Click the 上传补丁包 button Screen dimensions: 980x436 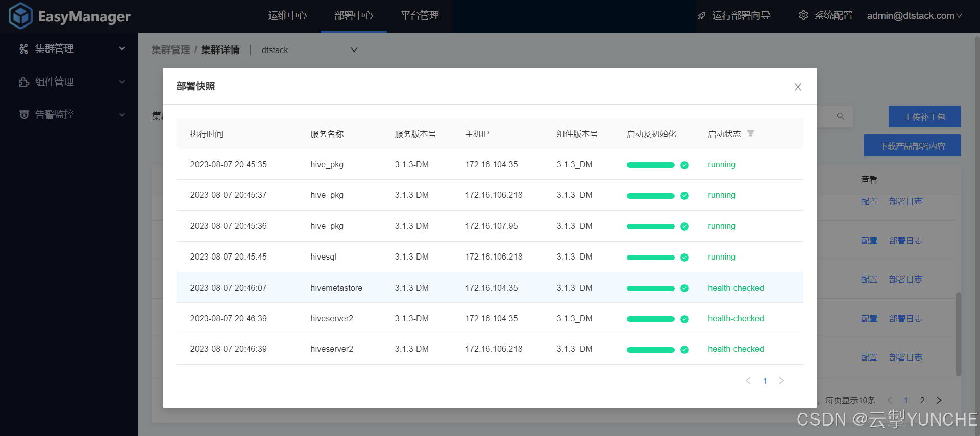pos(924,117)
